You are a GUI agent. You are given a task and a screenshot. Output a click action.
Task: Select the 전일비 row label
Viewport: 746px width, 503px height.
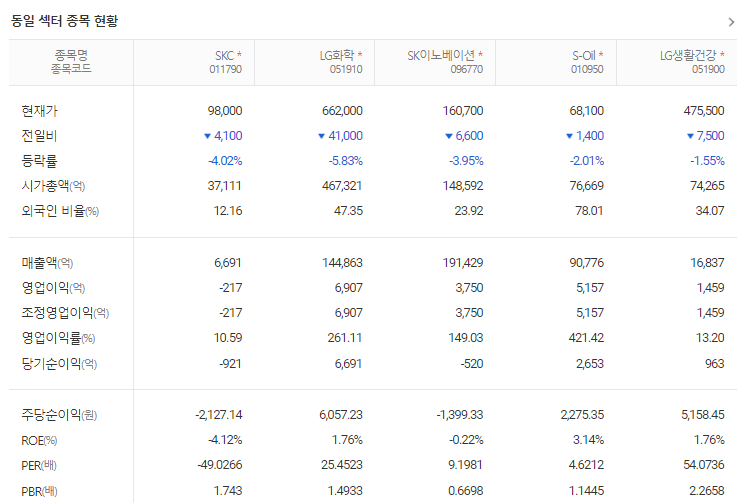tap(39, 136)
